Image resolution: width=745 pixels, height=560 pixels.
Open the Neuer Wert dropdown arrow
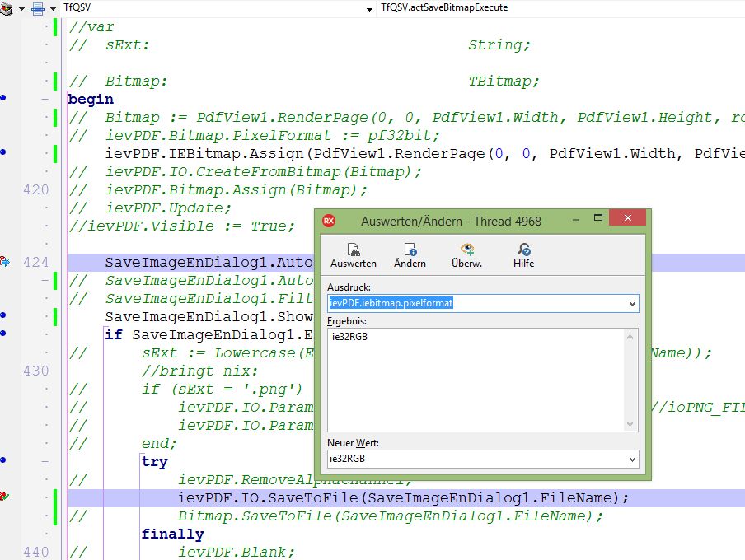click(632, 460)
